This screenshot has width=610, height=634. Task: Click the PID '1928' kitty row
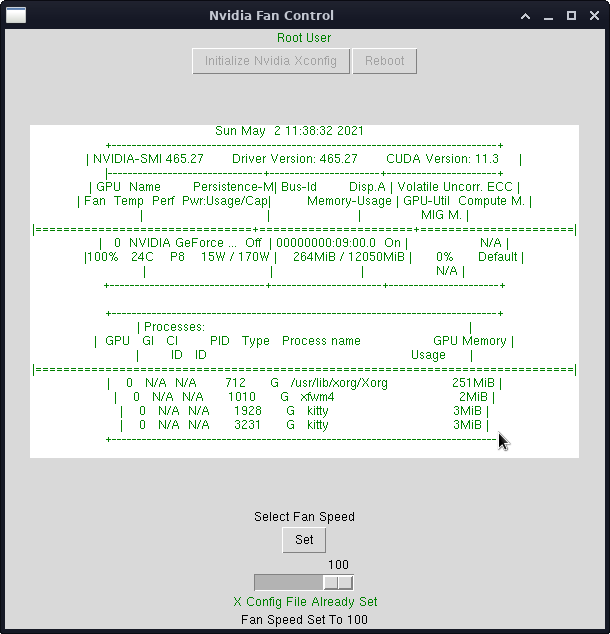click(x=248, y=411)
